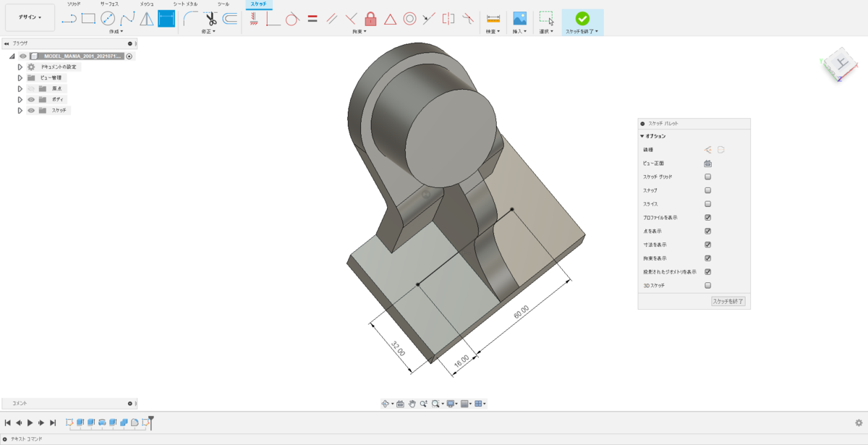
Task: Expand the ドキュメントの設定 tree node
Action: point(20,67)
